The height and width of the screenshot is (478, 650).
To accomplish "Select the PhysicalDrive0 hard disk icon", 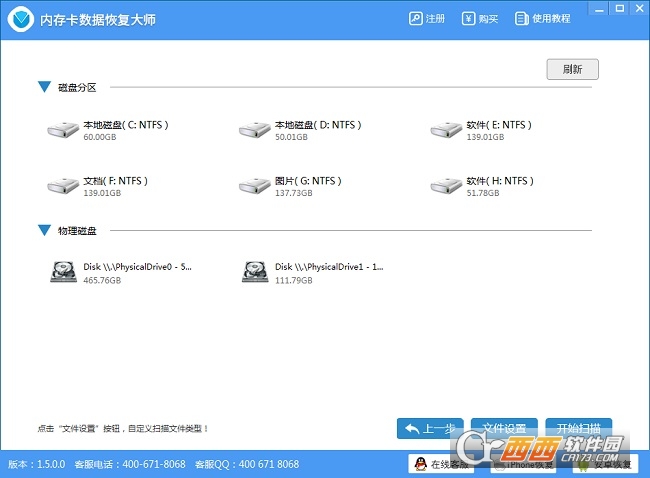I will tap(63, 272).
